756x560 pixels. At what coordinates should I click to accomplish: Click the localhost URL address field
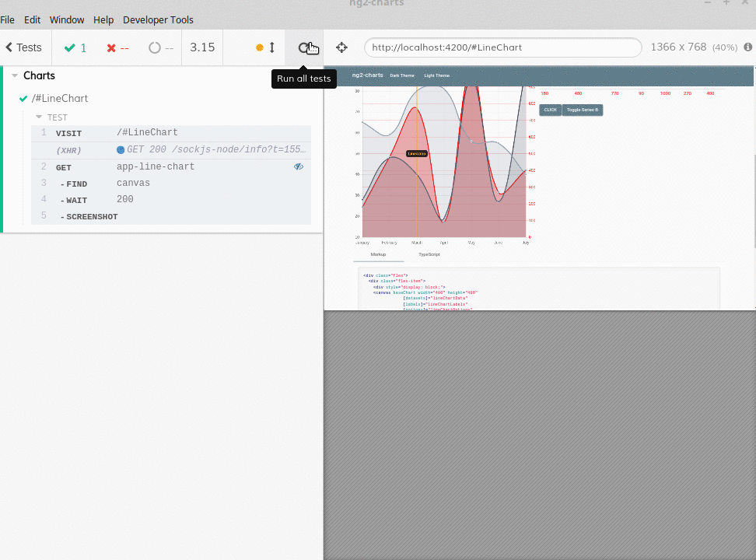click(502, 47)
